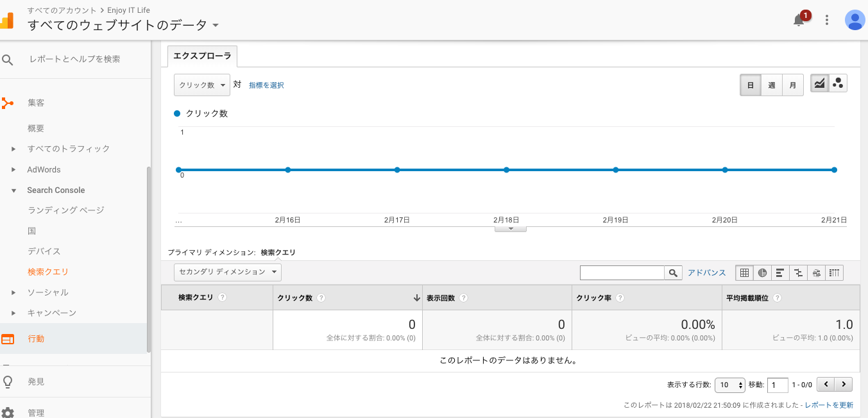Expand the すべてのトラフィック menu item
This screenshot has width=868, height=418.
click(68, 149)
